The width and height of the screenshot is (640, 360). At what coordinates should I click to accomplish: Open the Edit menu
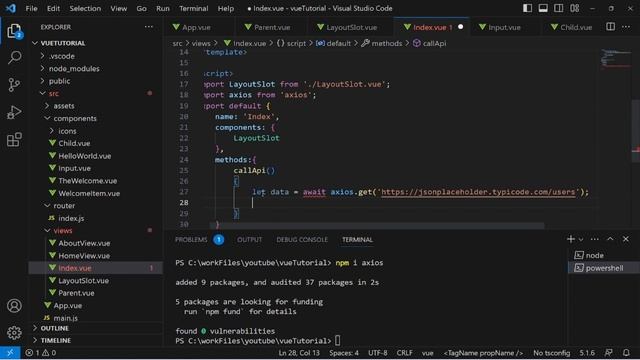point(53,8)
